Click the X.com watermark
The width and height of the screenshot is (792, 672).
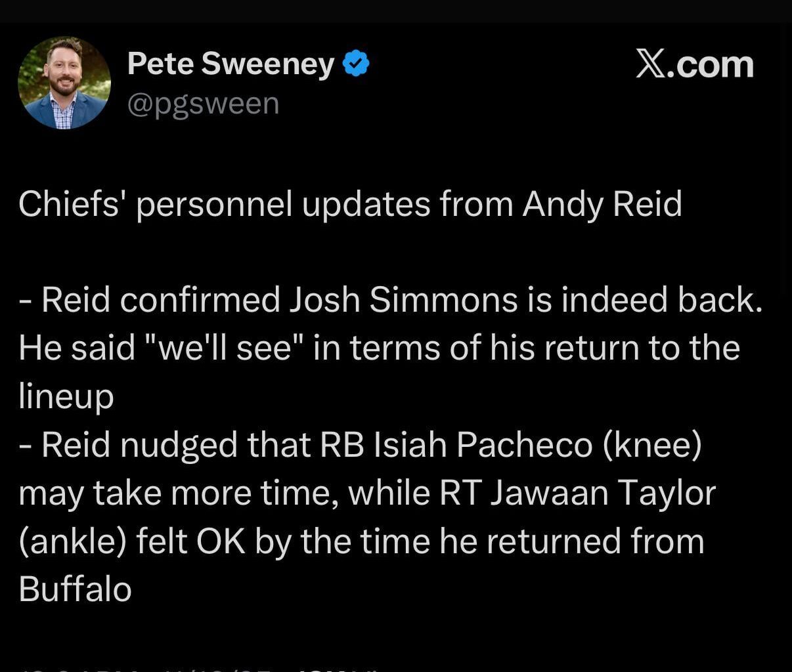coord(696,64)
